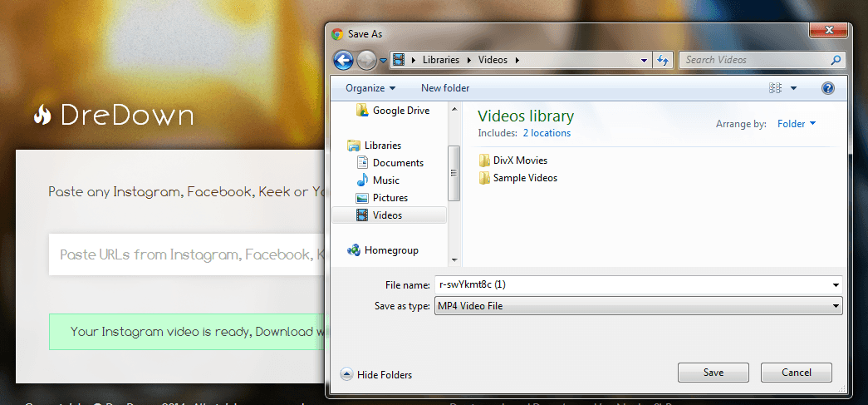This screenshot has width=868, height=405.
Task: Select the Sample Videos folder
Action: click(x=518, y=178)
